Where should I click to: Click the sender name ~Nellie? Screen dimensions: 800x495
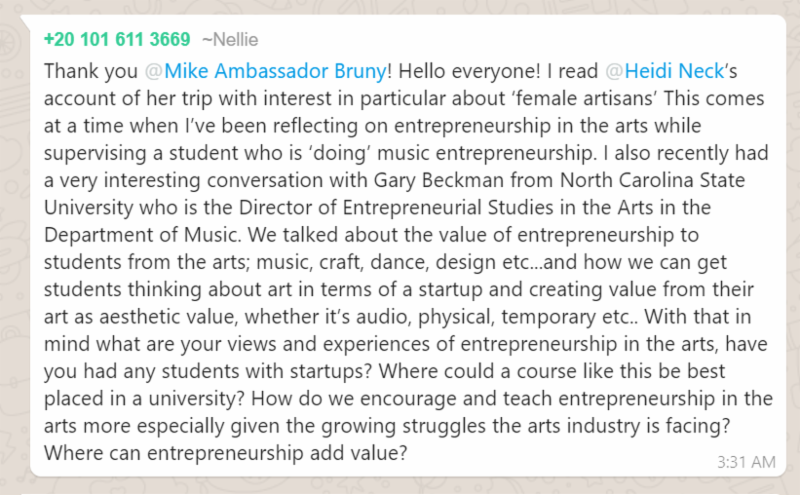click(x=232, y=40)
